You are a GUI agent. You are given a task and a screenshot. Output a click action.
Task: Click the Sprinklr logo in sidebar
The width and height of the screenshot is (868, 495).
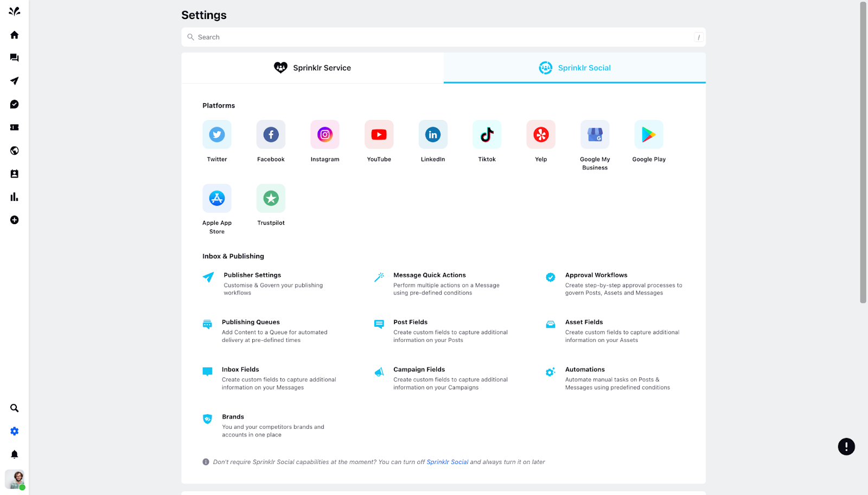click(15, 11)
